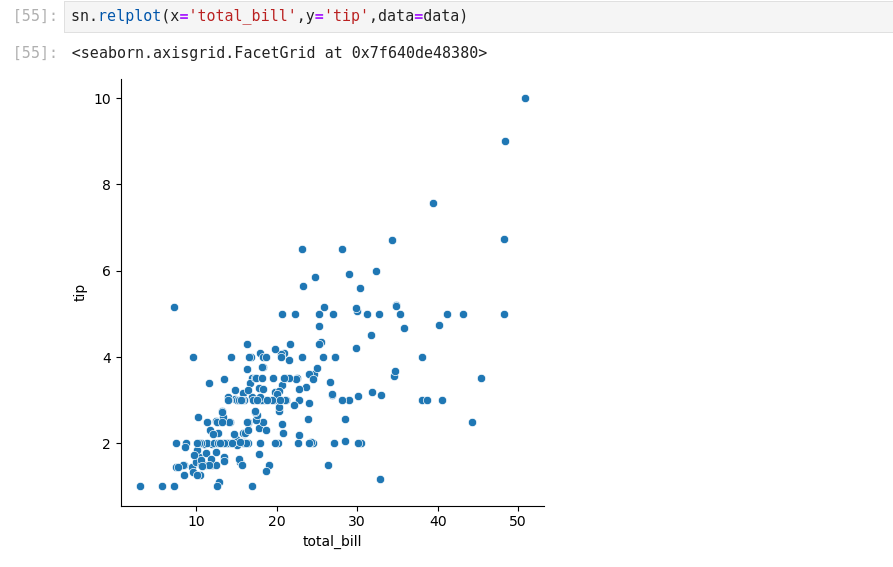This screenshot has width=893, height=567.
Task: Select the data point at tip 9
Action: (505, 141)
